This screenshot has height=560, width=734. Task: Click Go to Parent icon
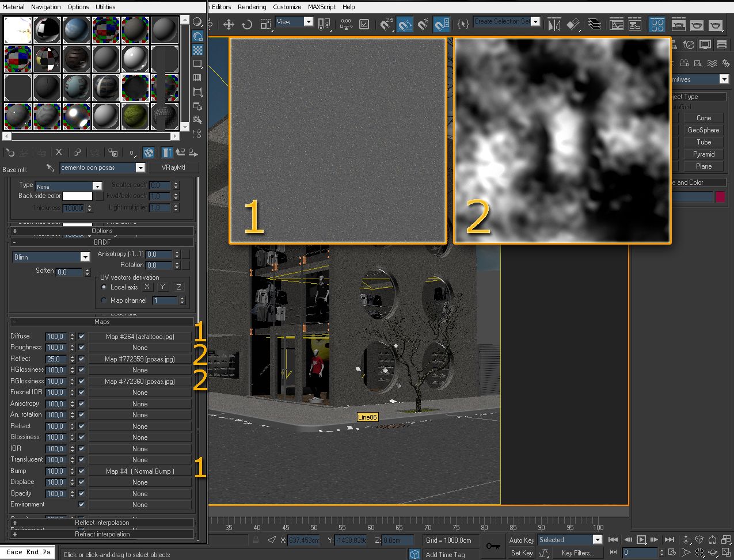(x=180, y=153)
